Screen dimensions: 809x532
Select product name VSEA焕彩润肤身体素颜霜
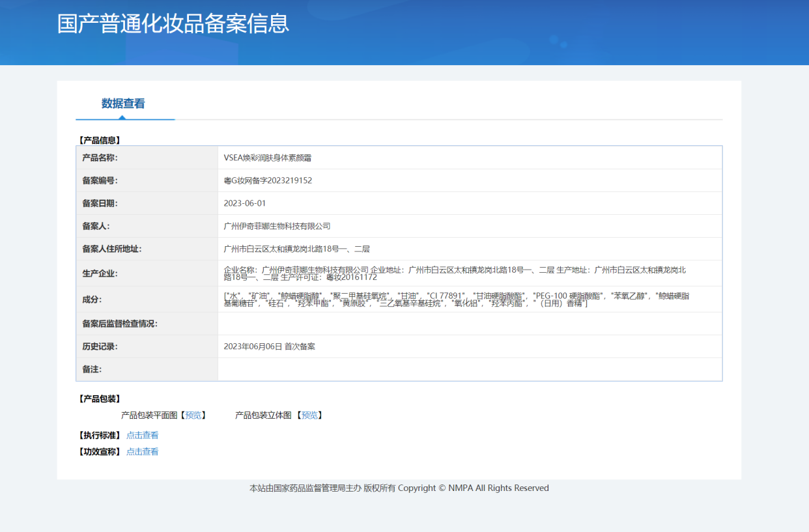tap(268, 158)
